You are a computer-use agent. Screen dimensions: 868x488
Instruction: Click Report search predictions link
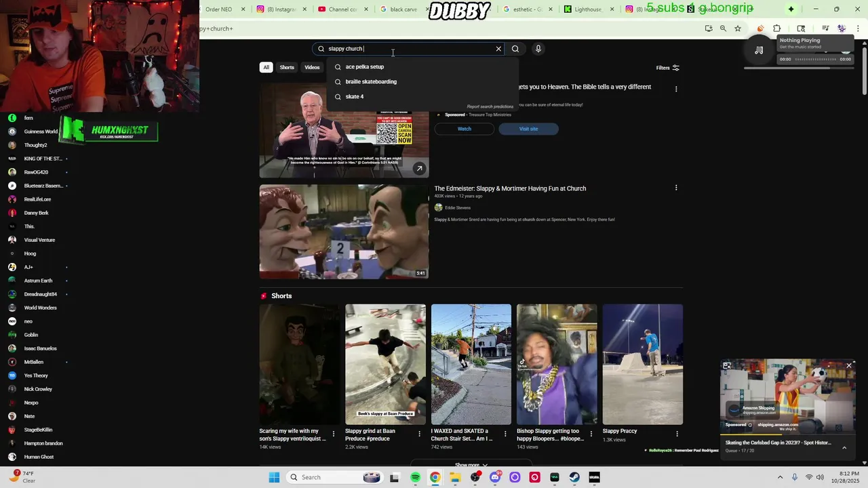(x=490, y=106)
